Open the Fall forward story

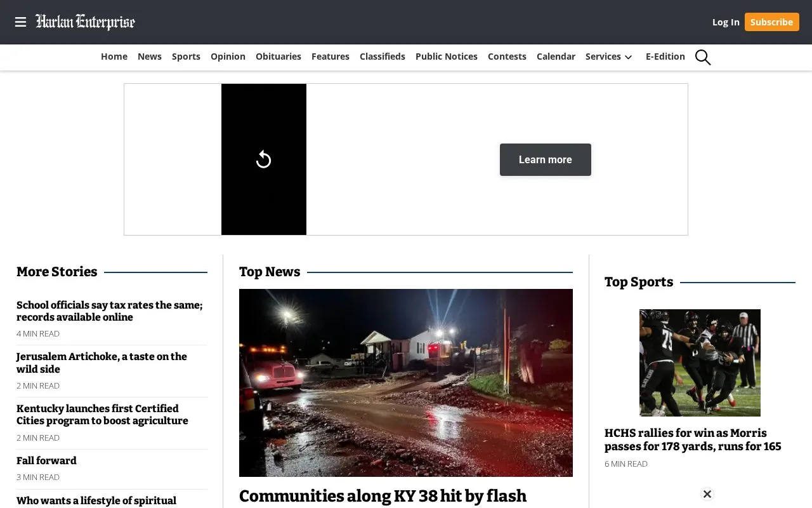coord(46,460)
